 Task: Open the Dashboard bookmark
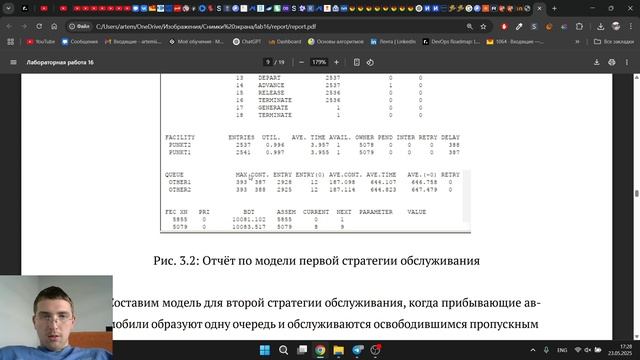point(285,42)
